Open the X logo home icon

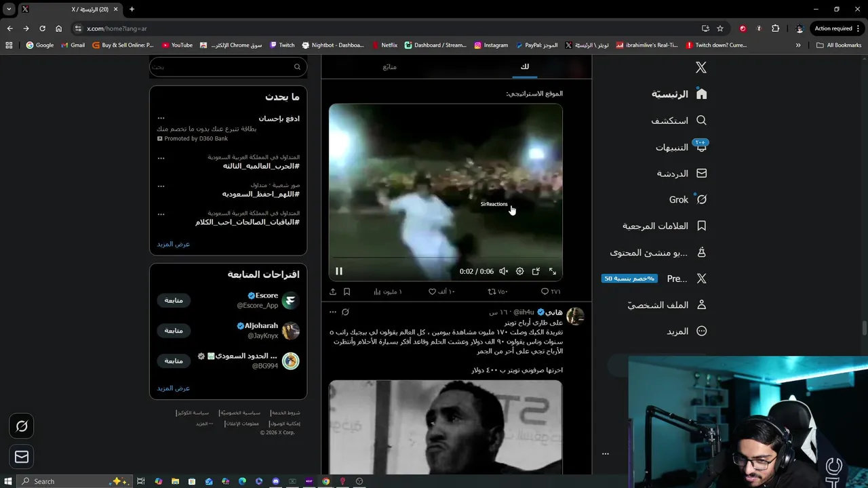coord(701,67)
